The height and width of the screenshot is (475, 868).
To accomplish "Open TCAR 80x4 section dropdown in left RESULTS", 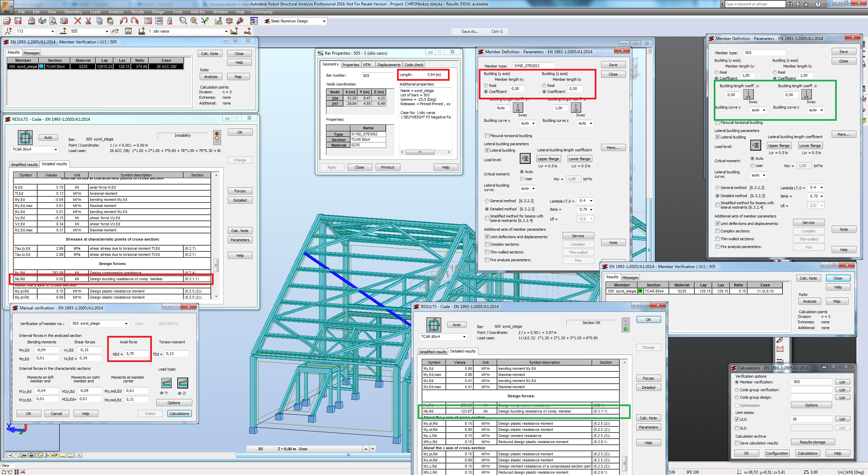I will [x=56, y=149].
